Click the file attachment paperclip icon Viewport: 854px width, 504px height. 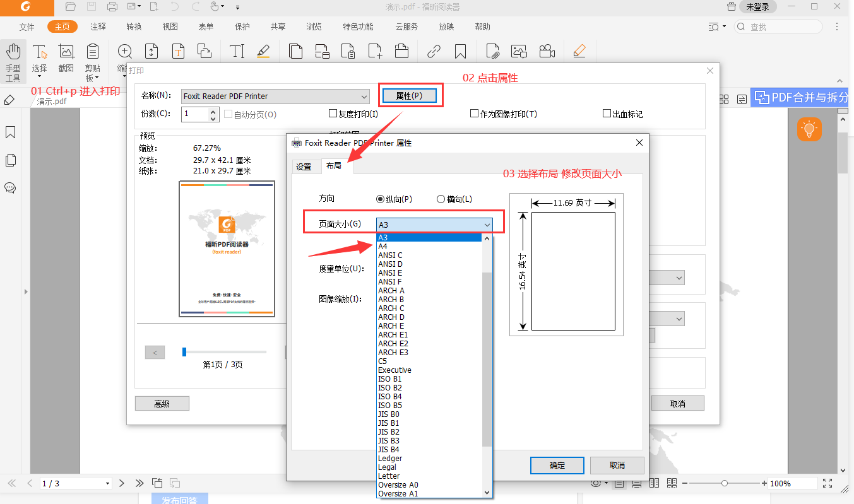click(493, 51)
